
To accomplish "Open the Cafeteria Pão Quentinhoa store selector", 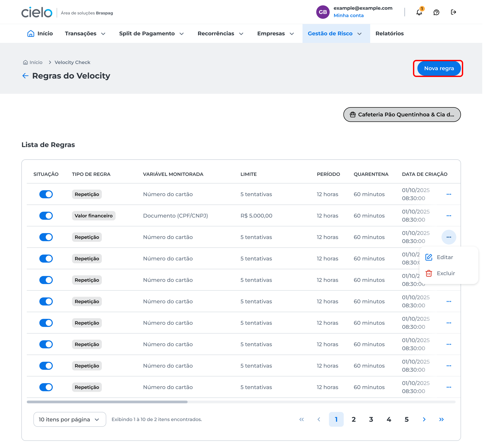I will (x=402, y=115).
